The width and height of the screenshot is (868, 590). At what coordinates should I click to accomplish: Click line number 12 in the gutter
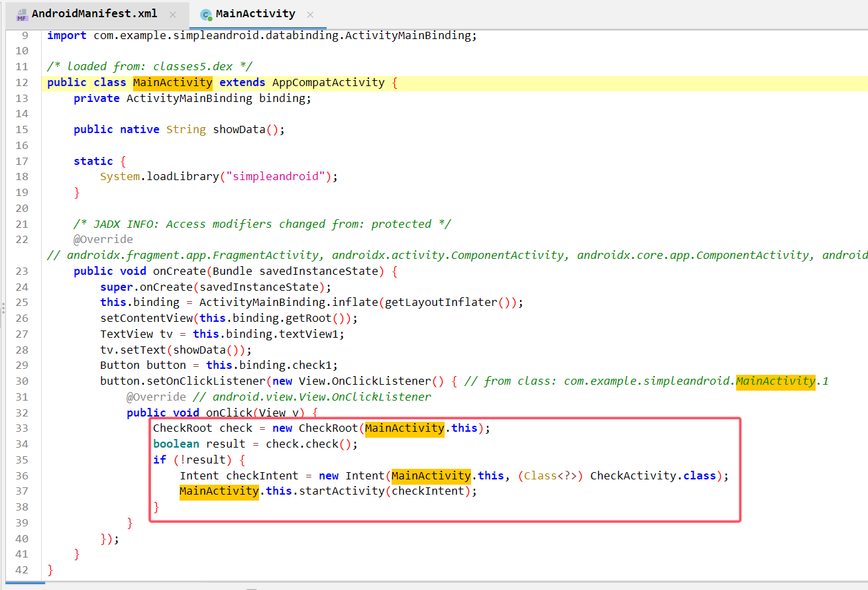point(21,82)
